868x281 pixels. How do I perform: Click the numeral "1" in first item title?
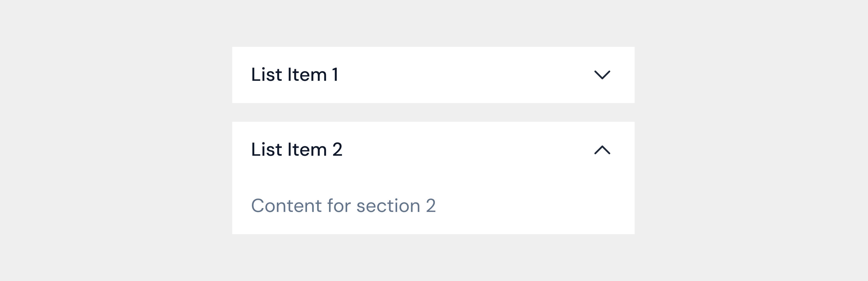coord(335,75)
